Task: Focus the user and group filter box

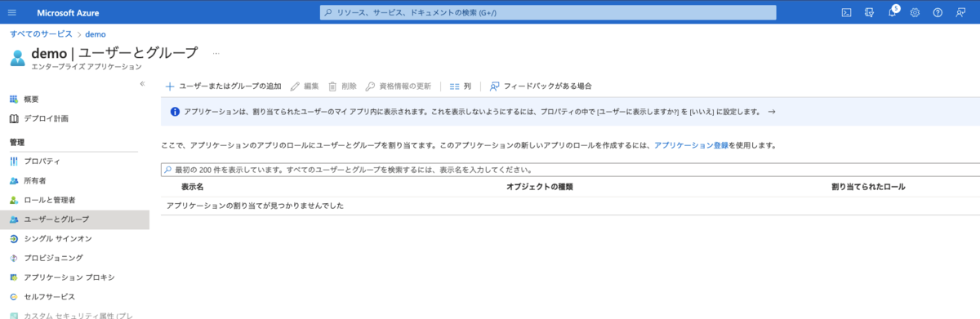Action: point(570,171)
